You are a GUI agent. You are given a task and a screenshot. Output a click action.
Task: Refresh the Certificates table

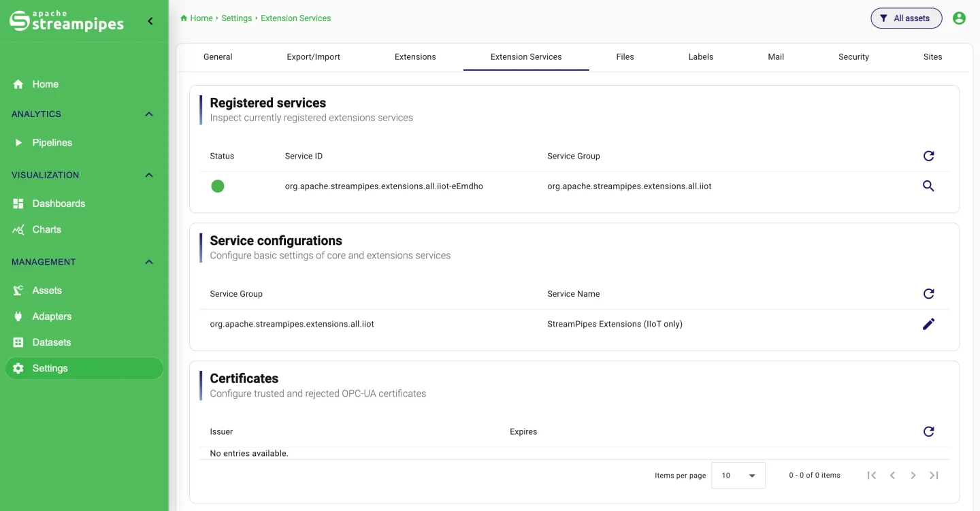click(x=928, y=431)
